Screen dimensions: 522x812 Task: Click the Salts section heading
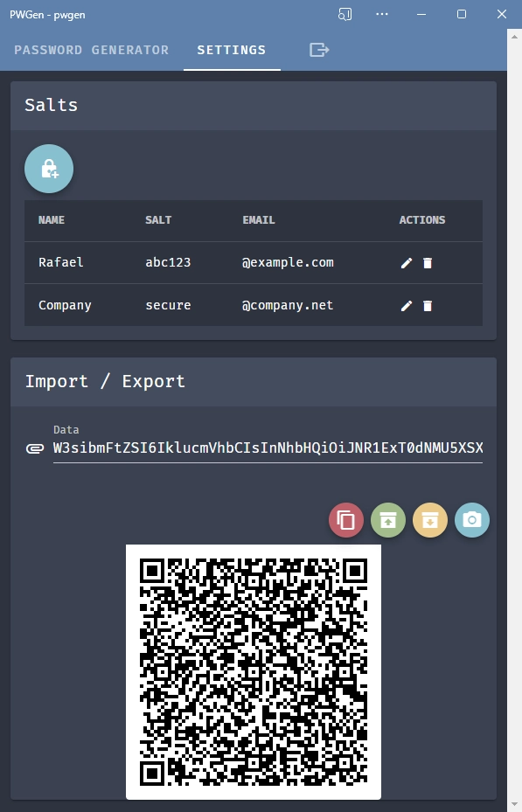52,105
